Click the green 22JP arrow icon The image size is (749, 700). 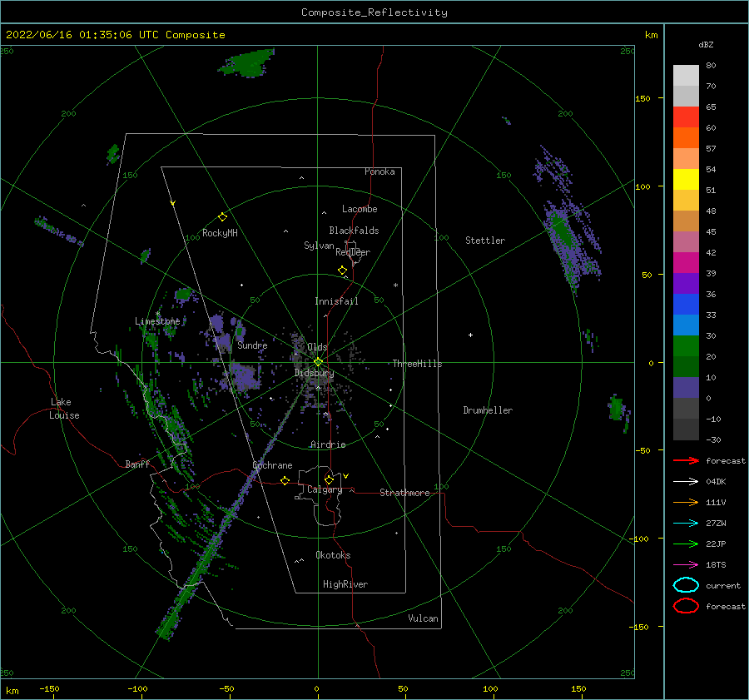(686, 544)
